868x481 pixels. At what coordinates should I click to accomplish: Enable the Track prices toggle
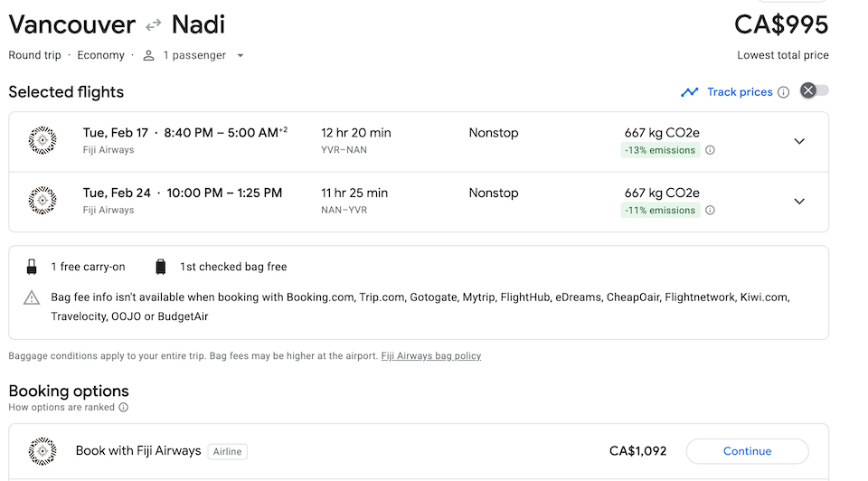pos(814,90)
